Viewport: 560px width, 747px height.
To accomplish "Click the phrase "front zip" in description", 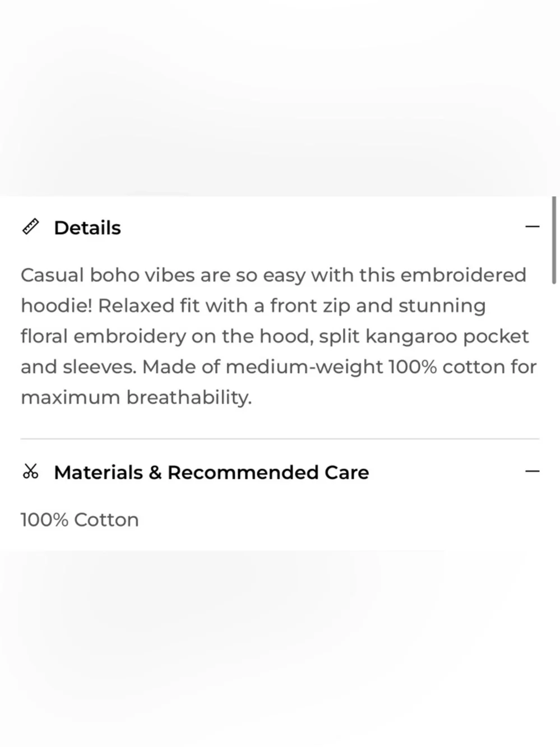I will (x=310, y=306).
